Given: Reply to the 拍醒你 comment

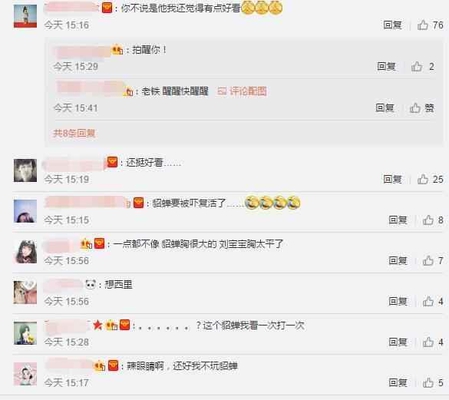Looking at the screenshot, I should coord(386,66).
